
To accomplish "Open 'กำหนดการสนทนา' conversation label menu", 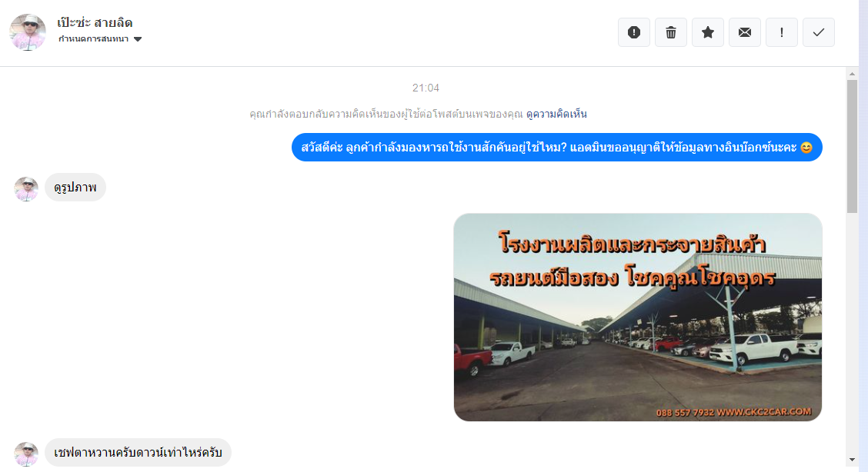I will 94,38.
